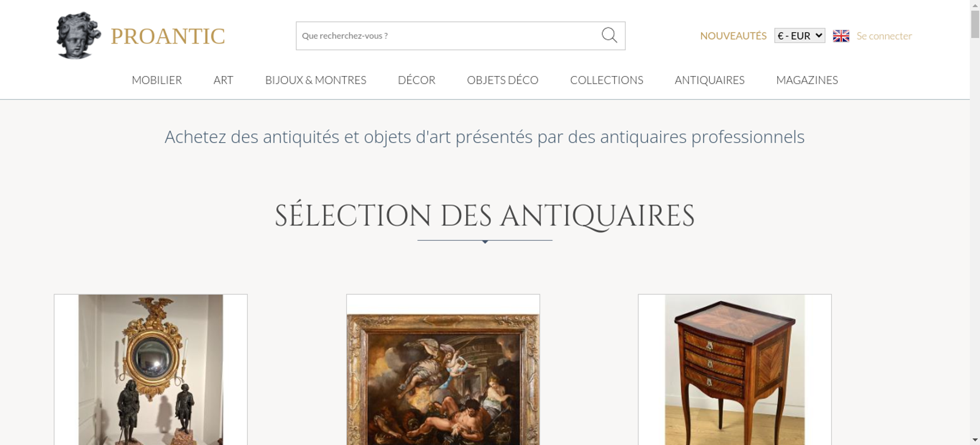Go to OBJETS DÉCO category
Viewport: 980px width, 445px height.
pos(503,80)
